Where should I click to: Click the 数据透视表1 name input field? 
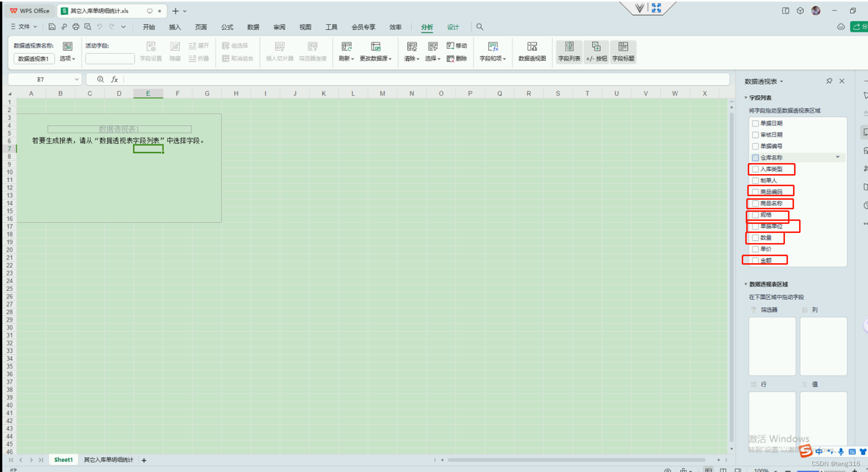pos(34,59)
